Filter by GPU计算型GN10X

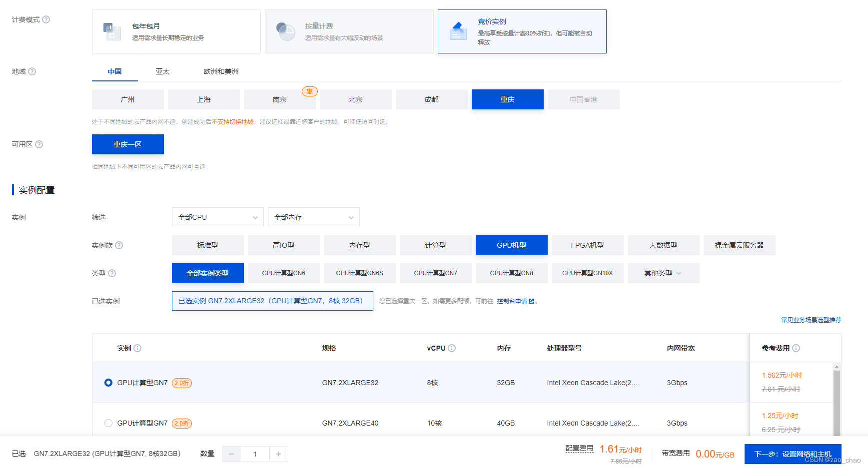tap(588, 273)
